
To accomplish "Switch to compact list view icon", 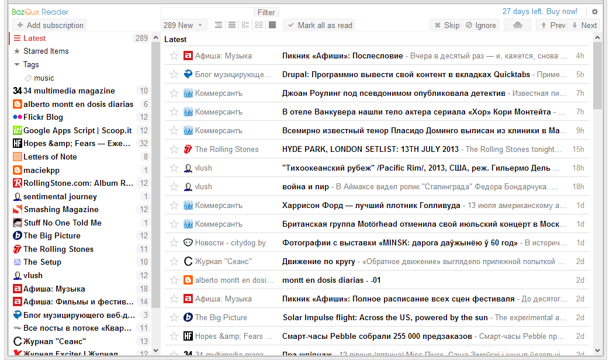I will (272, 25).
